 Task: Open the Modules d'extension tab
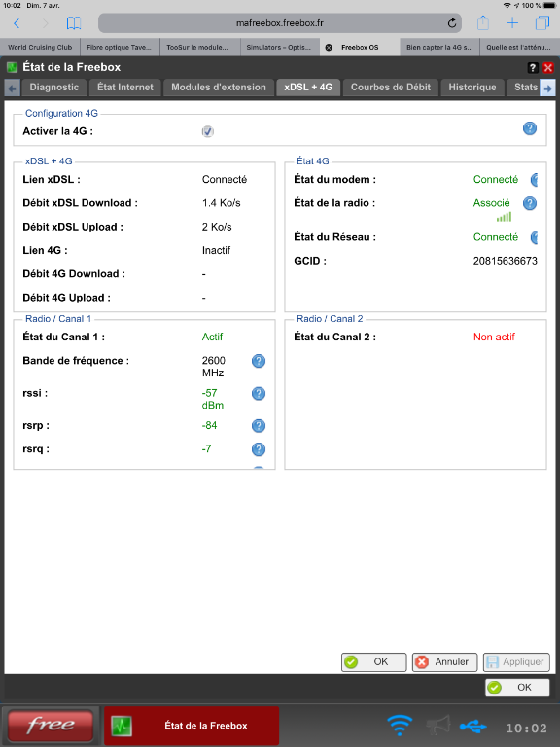click(219, 88)
